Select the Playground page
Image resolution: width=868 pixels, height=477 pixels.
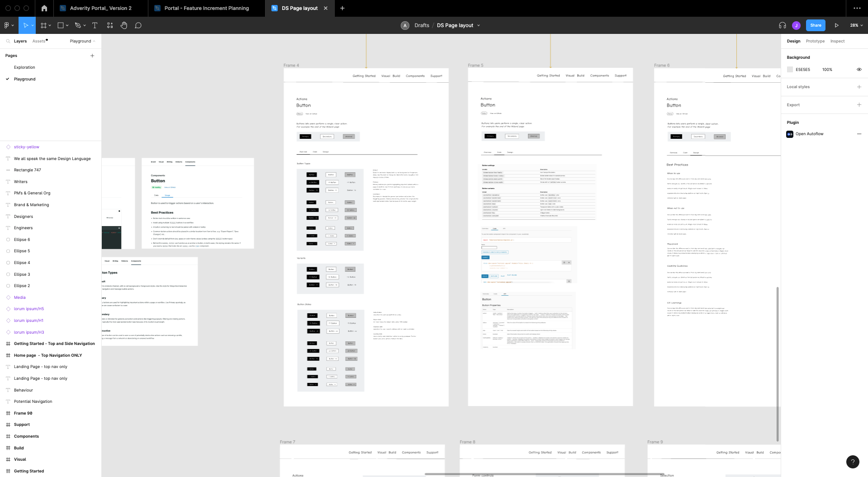(x=25, y=79)
